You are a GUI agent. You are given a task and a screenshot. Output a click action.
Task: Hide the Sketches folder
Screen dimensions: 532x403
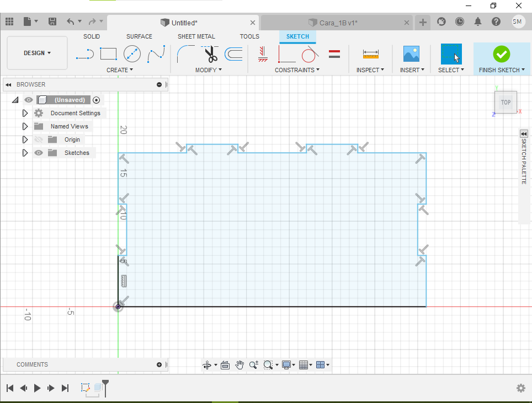coord(39,153)
